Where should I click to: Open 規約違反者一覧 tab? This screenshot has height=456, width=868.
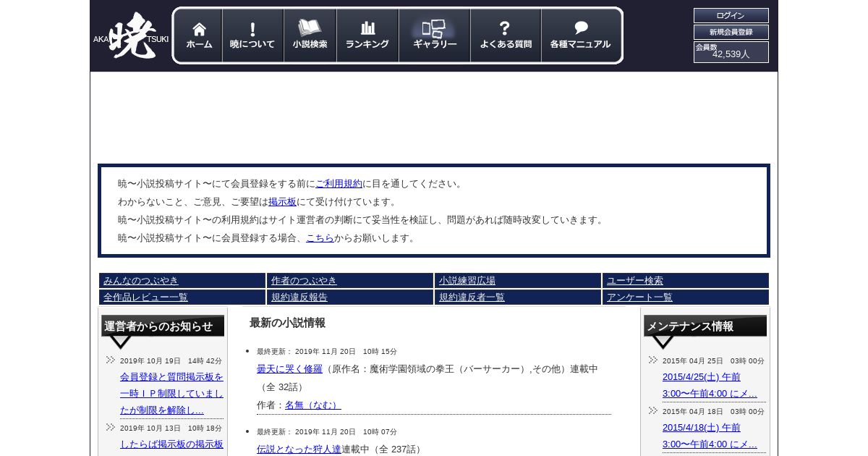coord(518,297)
